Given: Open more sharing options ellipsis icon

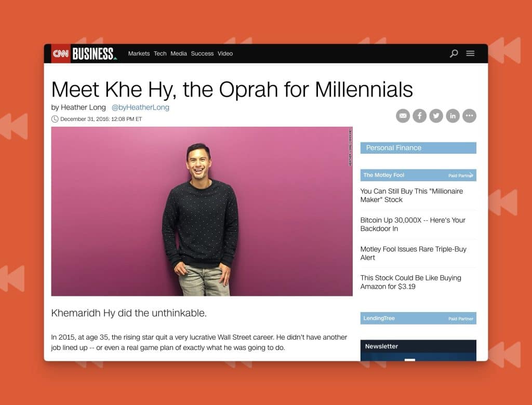Looking at the screenshot, I should coord(469,116).
